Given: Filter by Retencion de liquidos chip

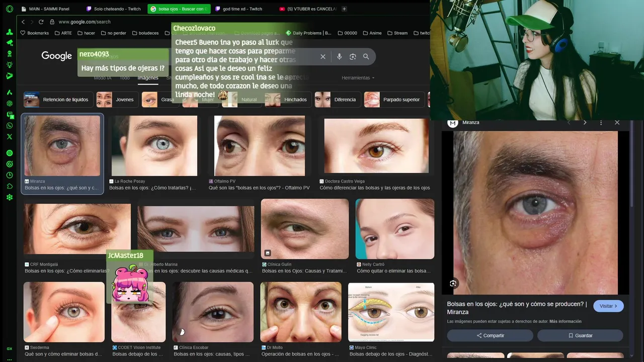Looking at the screenshot, I should [x=58, y=100].
